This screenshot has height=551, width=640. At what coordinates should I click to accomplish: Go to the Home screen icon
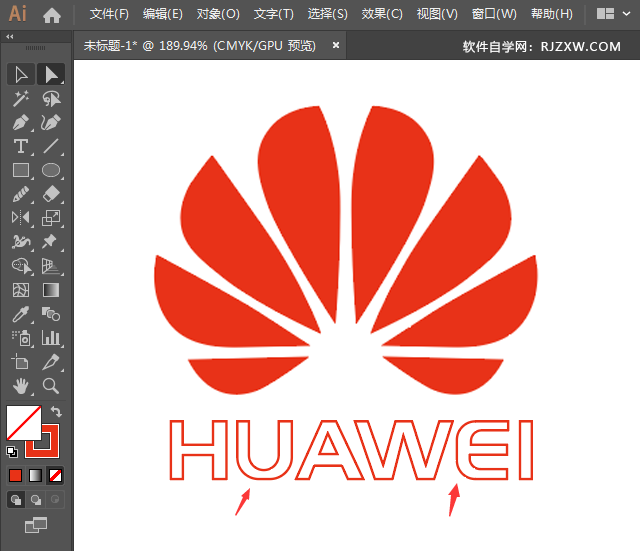52,15
